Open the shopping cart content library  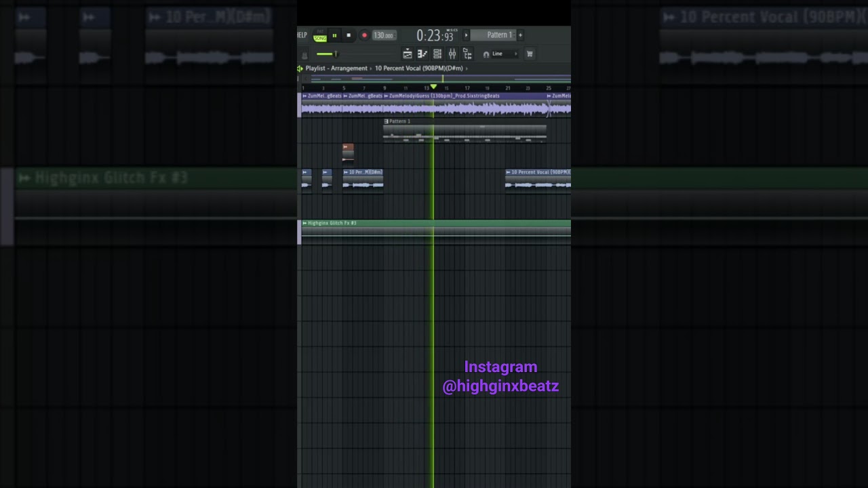pyautogui.click(x=530, y=54)
